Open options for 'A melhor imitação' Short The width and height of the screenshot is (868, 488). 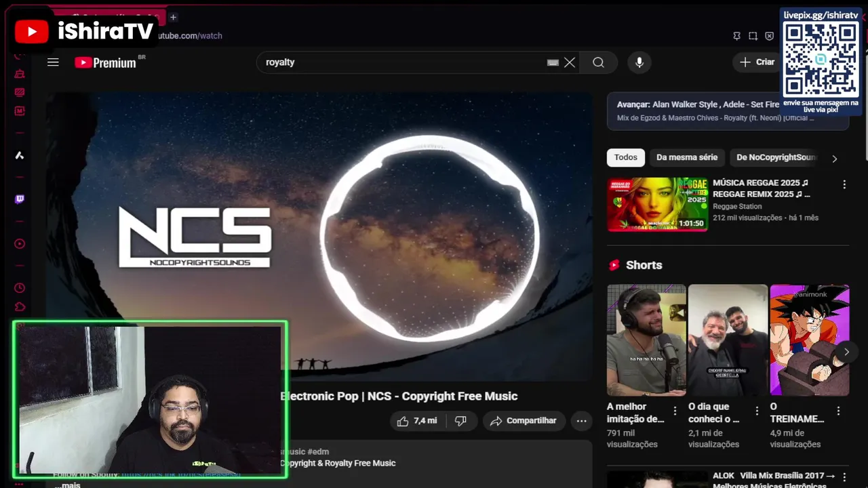coord(675,411)
